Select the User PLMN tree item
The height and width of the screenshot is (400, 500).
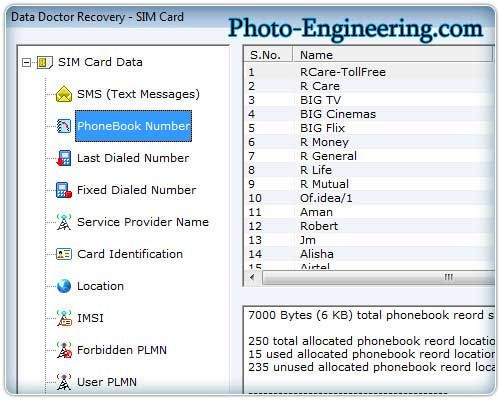point(107,382)
